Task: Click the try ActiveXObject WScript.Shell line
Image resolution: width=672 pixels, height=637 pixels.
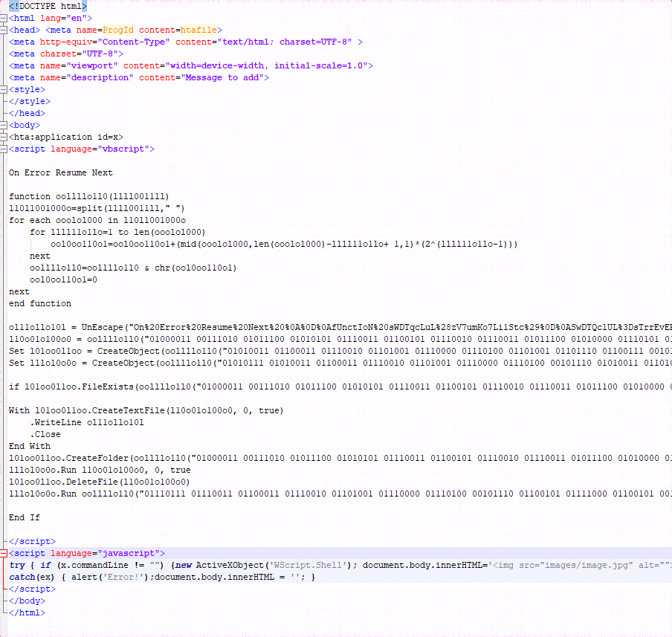Action: tap(340, 566)
